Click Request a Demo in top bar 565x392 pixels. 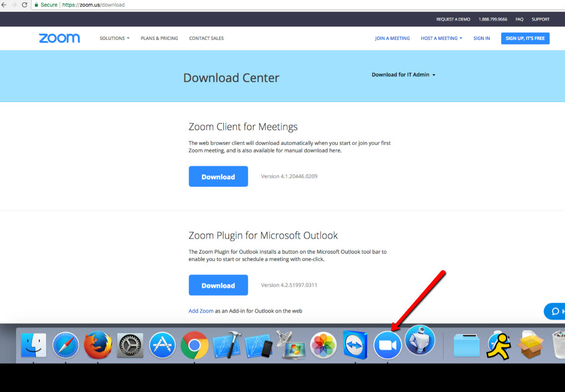click(453, 19)
